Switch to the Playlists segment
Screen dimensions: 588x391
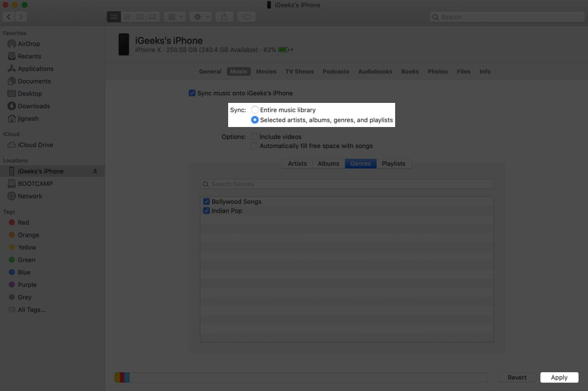pyautogui.click(x=393, y=164)
